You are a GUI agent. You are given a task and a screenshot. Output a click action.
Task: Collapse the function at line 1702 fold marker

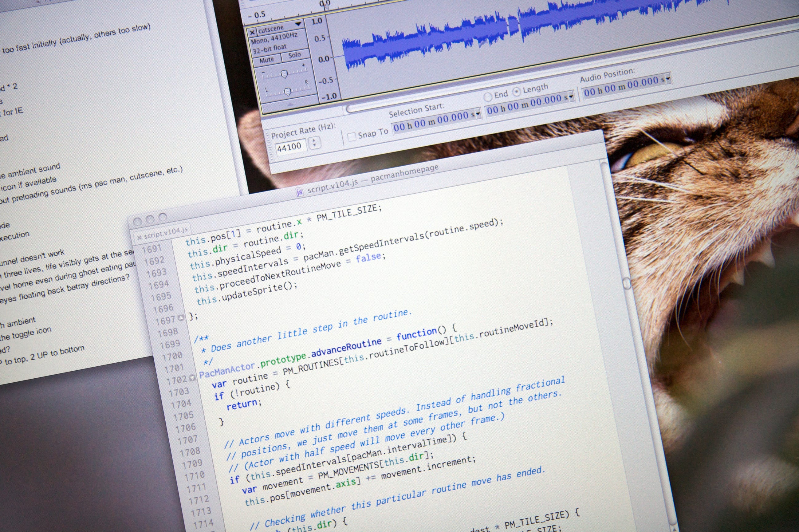(x=192, y=378)
